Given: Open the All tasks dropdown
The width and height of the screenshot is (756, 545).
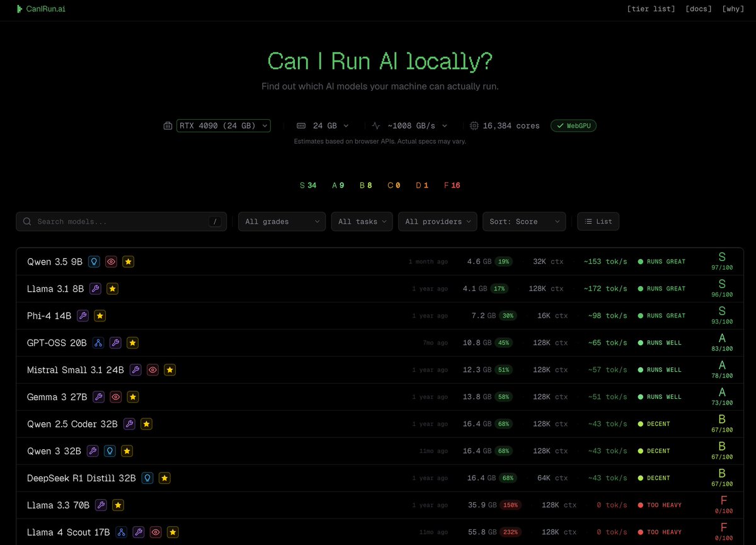Looking at the screenshot, I should [362, 222].
